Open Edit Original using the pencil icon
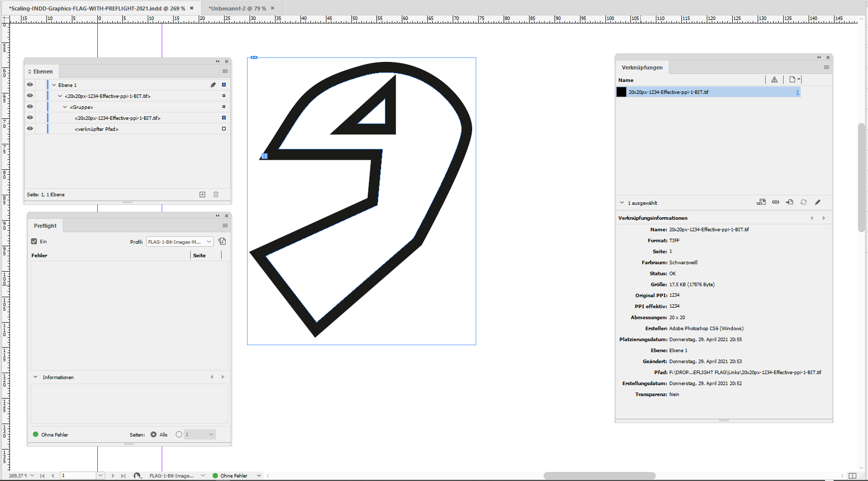The width and height of the screenshot is (868, 481). (818, 202)
